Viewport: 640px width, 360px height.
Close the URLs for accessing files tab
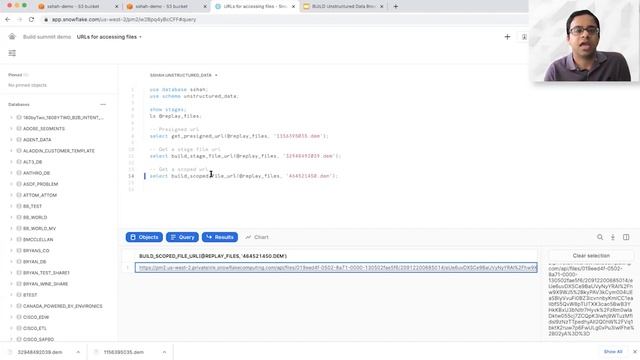293,7
